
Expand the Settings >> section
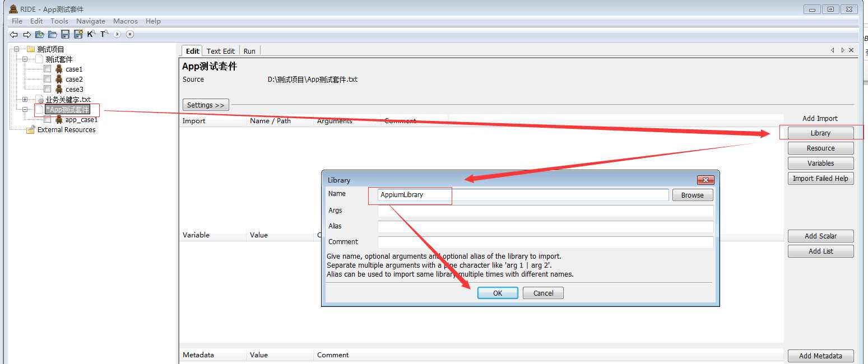206,105
